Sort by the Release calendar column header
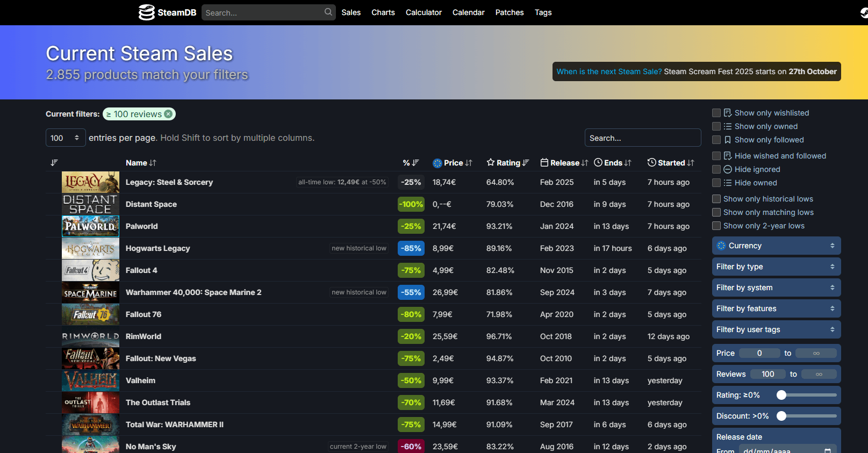The image size is (868, 453). pos(564,163)
